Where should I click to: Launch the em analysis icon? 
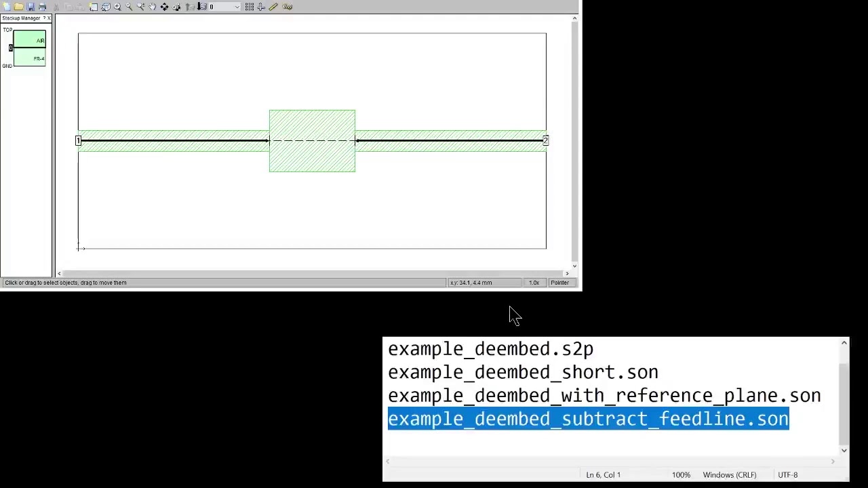click(x=288, y=7)
